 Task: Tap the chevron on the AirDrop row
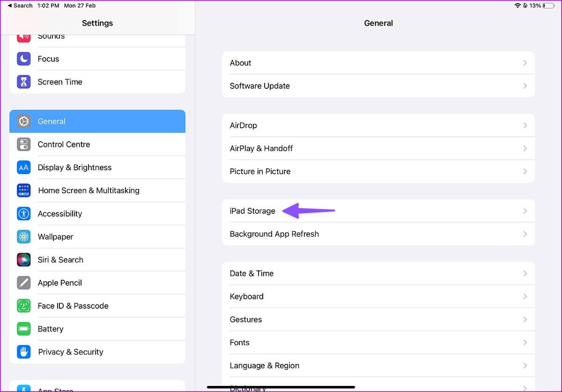tap(525, 125)
